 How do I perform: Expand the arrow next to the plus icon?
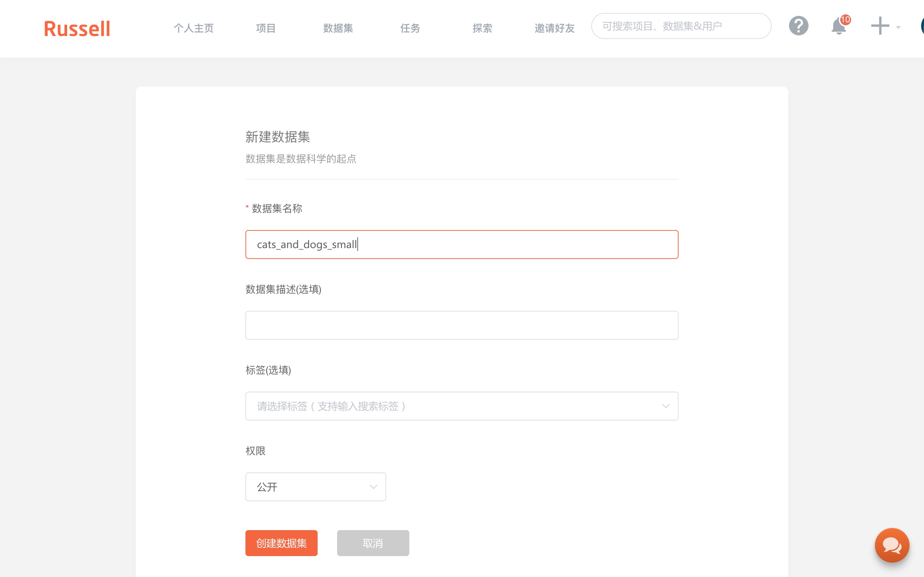pos(898,27)
